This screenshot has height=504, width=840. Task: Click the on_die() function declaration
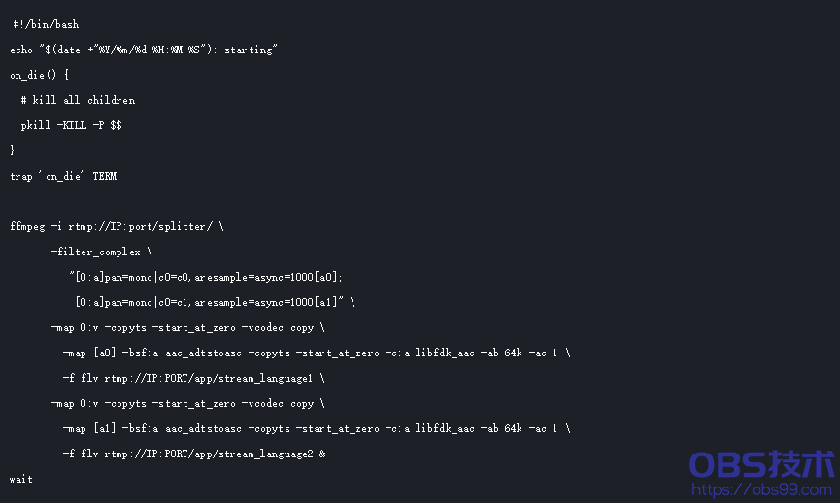point(39,75)
